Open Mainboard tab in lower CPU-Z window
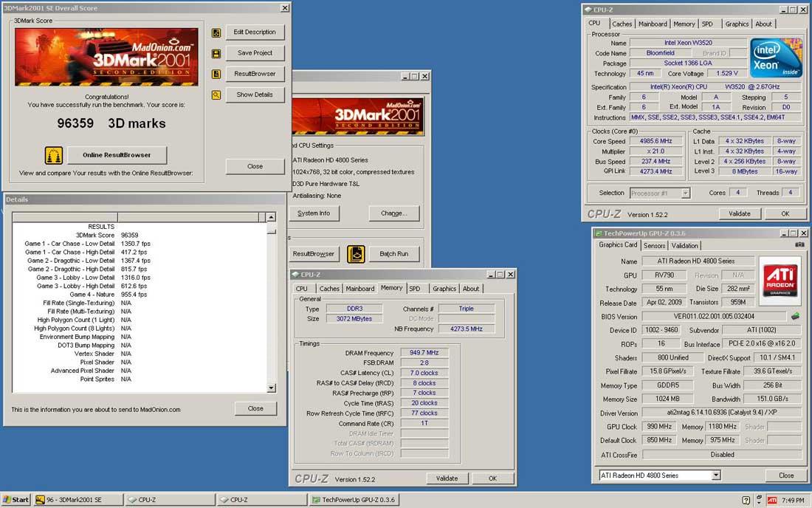Image resolution: width=812 pixels, height=508 pixels. (x=360, y=289)
